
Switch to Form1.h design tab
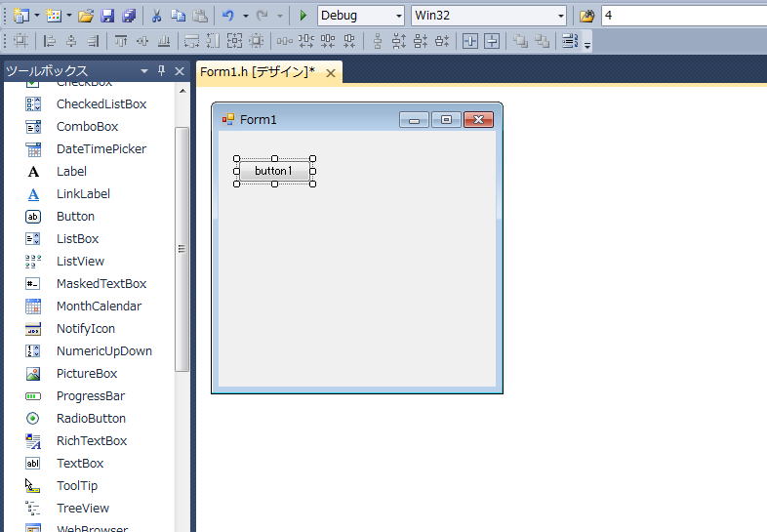(258, 72)
